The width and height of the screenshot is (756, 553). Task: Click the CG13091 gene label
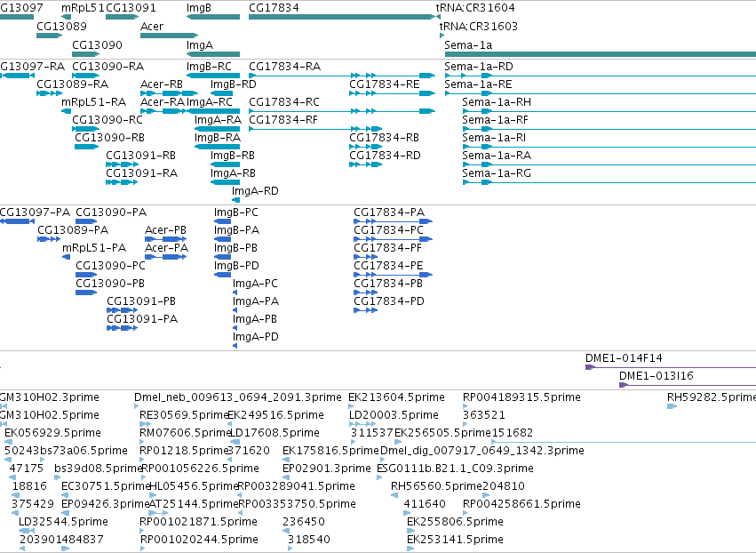pyautogui.click(x=131, y=8)
